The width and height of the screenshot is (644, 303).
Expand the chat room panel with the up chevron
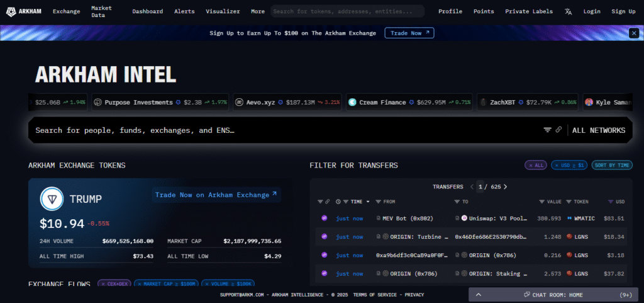pyautogui.click(x=479, y=295)
